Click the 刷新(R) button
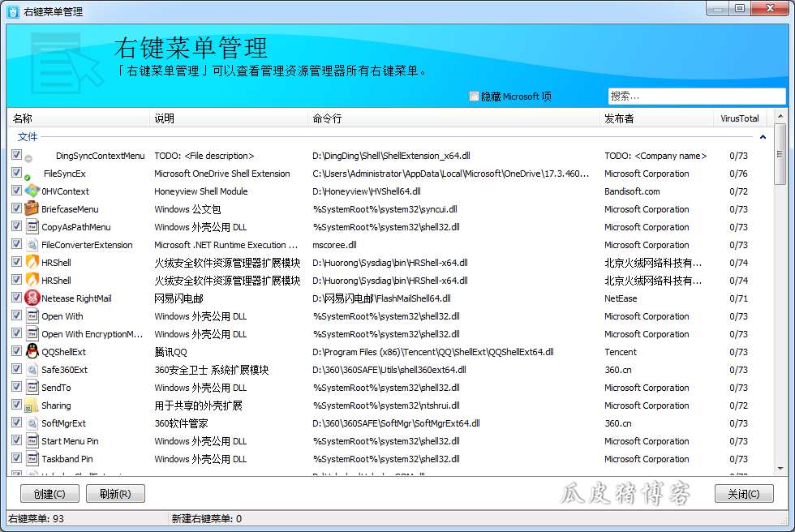This screenshot has height=532, width=795. coord(115,494)
